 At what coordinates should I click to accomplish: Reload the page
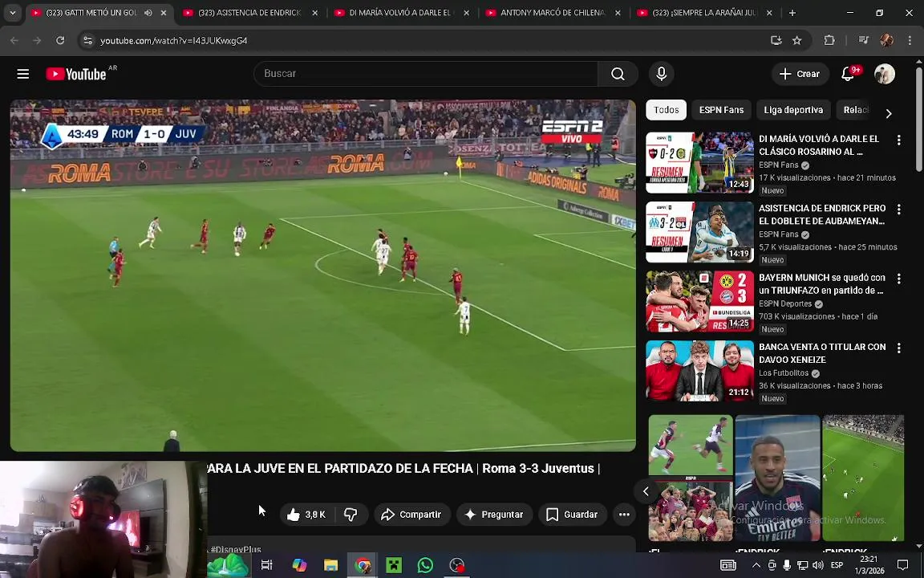(60, 40)
